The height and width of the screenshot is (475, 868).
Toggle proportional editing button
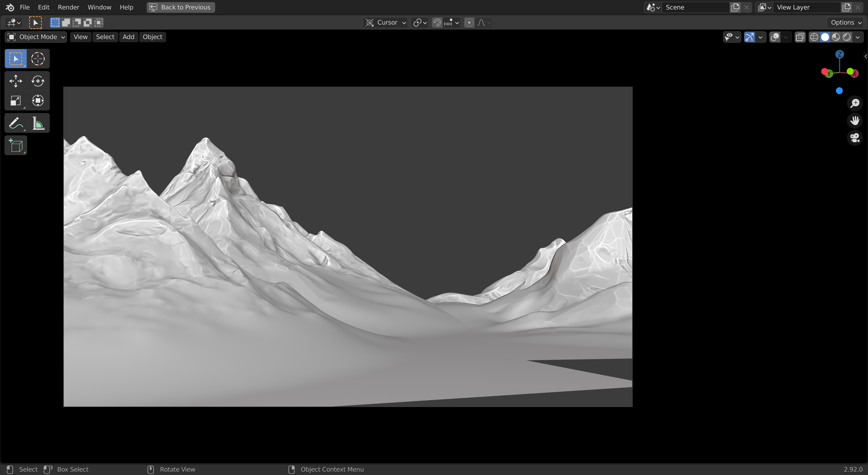(x=469, y=23)
